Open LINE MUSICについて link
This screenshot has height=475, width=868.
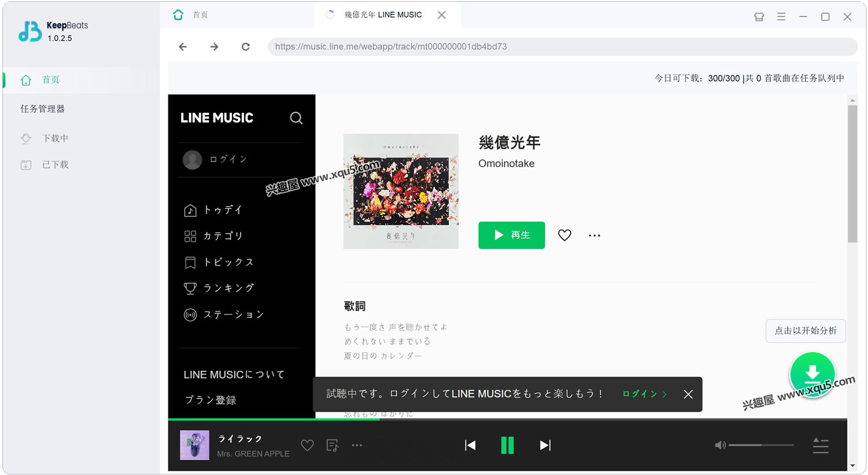(234, 375)
